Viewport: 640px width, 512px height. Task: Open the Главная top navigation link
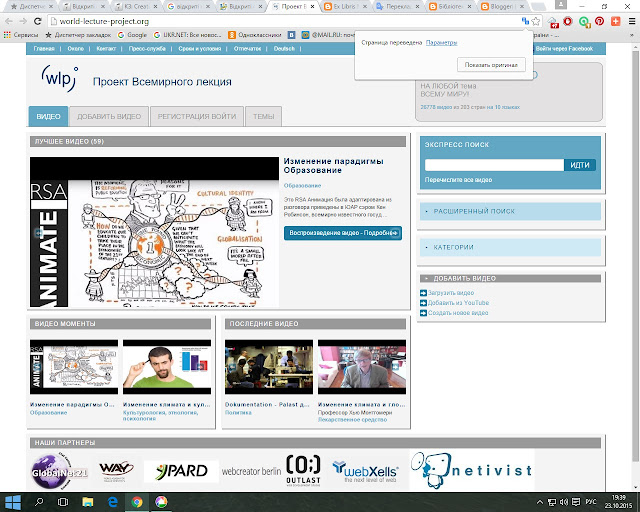[x=44, y=49]
